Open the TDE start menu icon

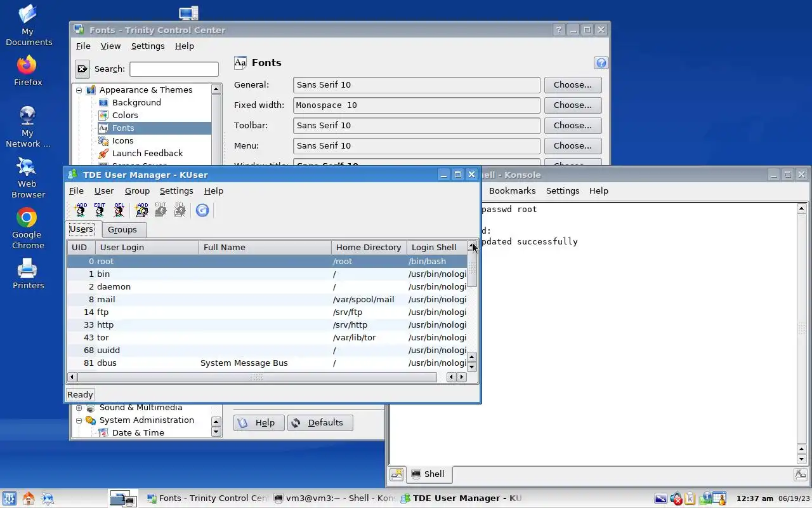point(10,498)
